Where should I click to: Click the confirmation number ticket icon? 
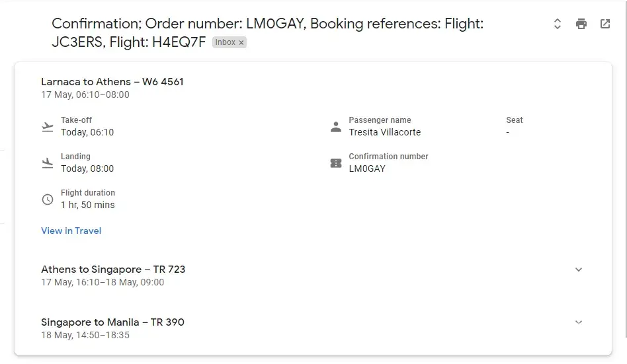(x=336, y=163)
